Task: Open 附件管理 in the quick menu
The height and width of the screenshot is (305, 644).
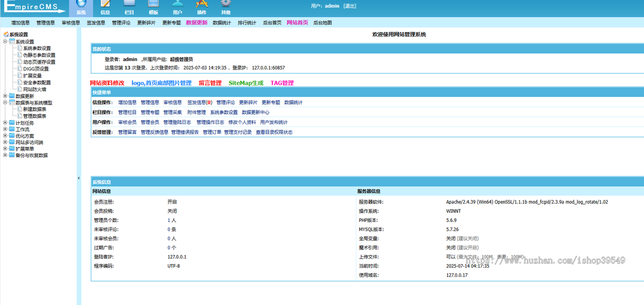Action: (196, 113)
